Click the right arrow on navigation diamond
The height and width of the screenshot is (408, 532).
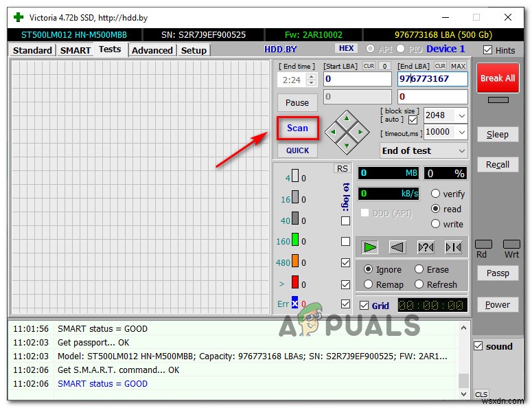click(360, 132)
